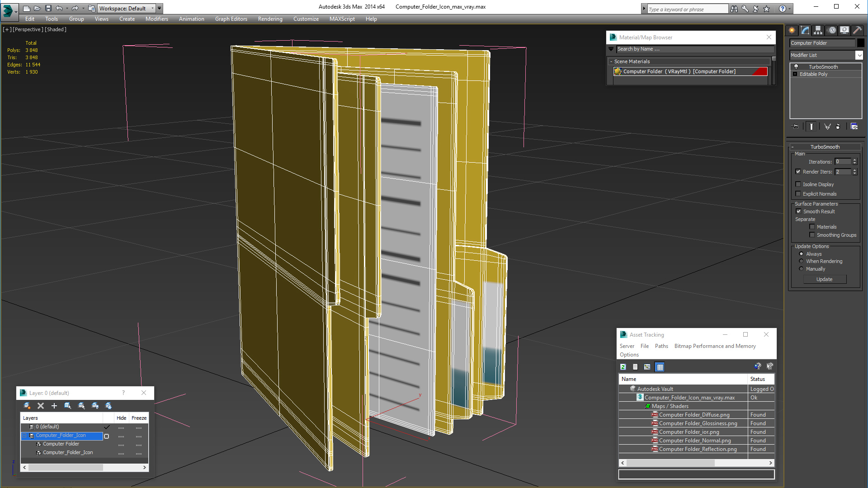Click the Search by Name field
This screenshot has height=488, width=868.
coord(694,49)
